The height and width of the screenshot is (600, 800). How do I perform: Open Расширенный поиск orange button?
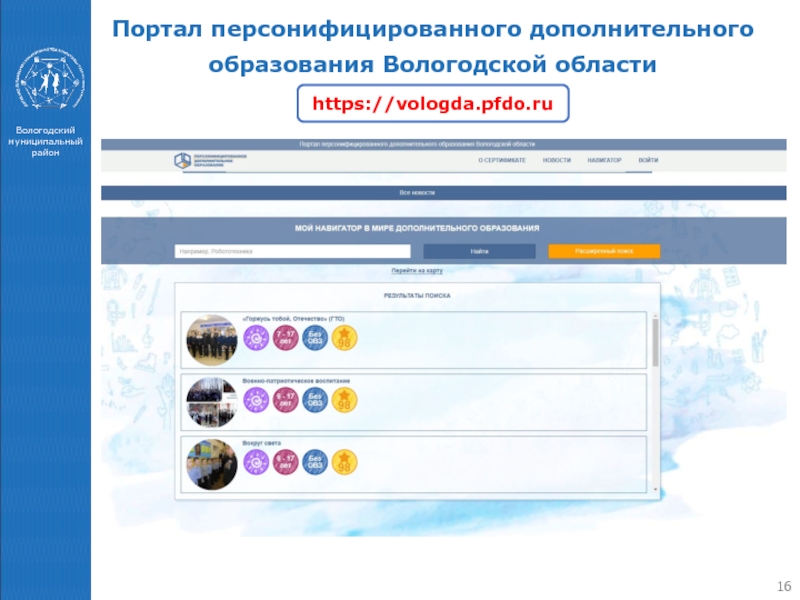(604, 252)
